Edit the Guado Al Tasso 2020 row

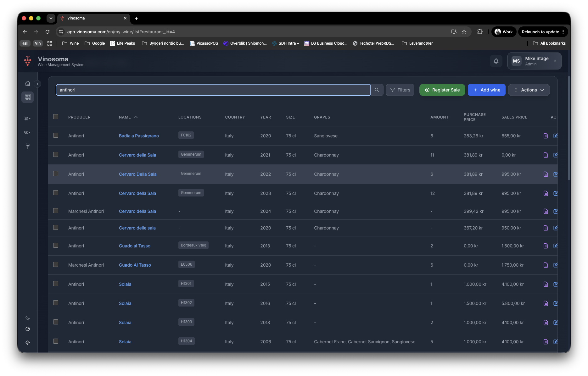[556, 265]
